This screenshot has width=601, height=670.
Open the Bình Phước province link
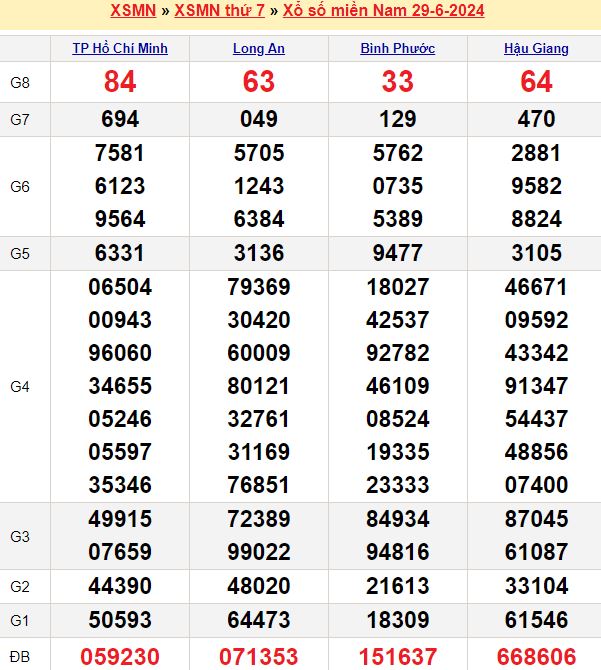(397, 48)
